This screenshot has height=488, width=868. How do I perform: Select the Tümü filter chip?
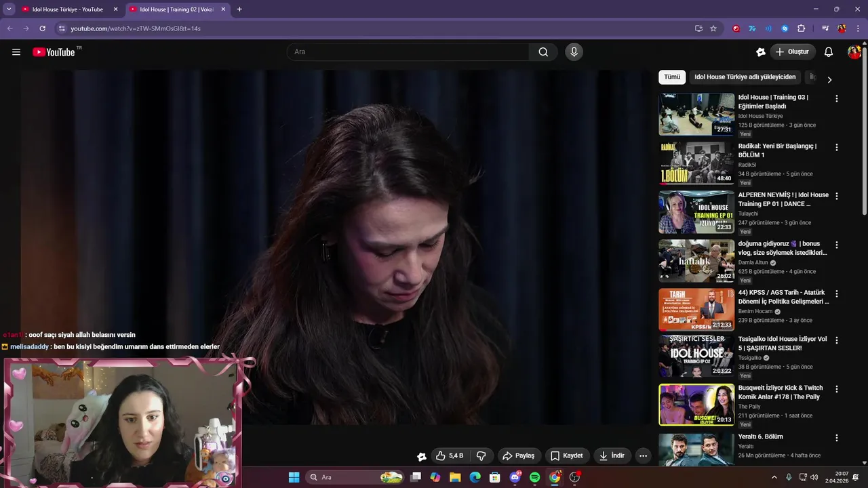coord(672,77)
